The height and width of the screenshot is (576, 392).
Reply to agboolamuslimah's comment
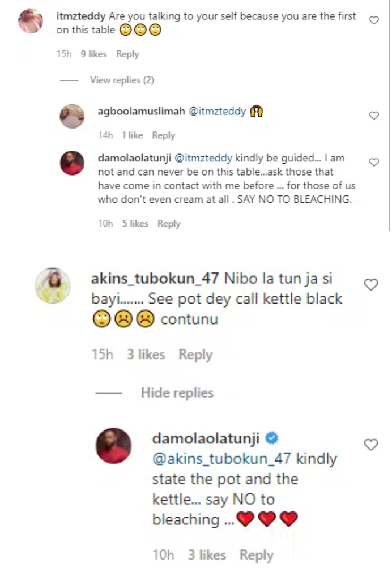coord(164,135)
